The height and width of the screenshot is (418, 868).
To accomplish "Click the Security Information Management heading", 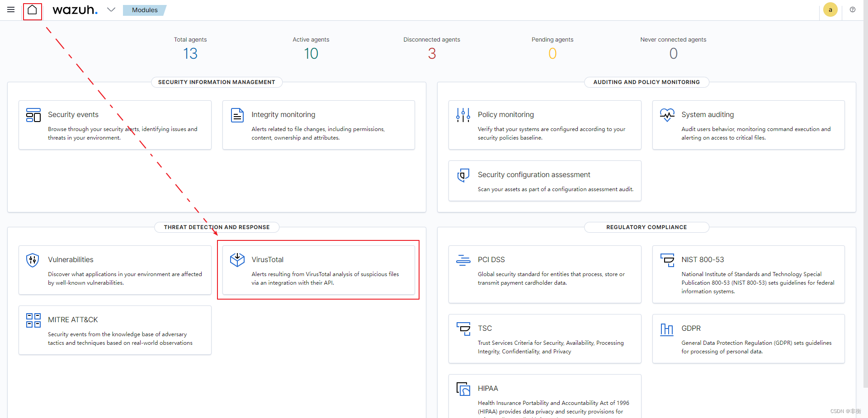I will (x=217, y=82).
